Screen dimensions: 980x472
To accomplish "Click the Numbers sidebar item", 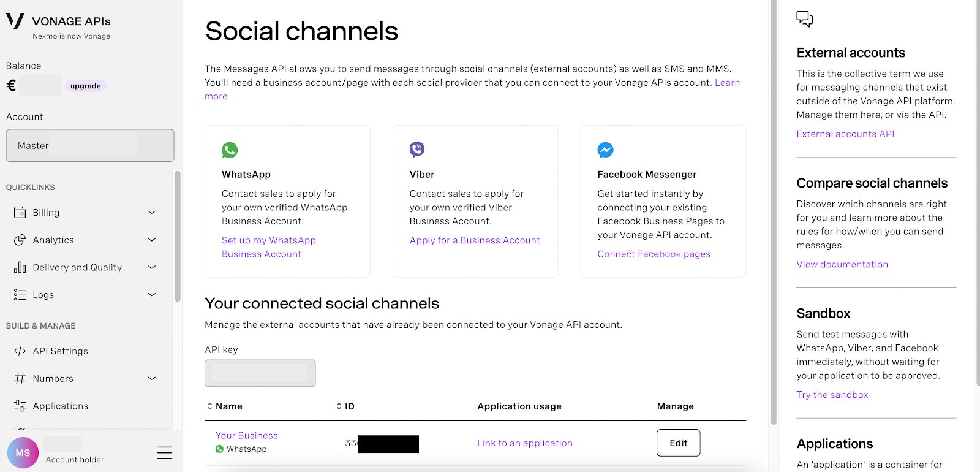I will [x=53, y=379].
